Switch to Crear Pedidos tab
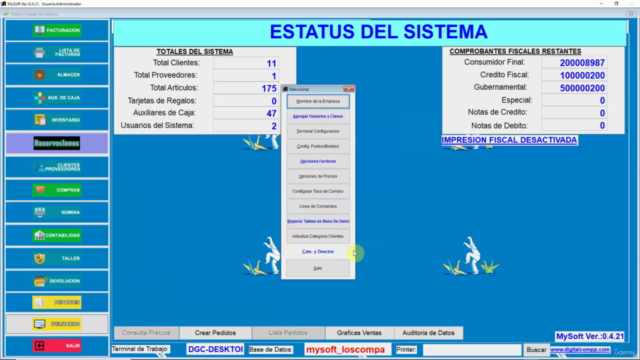This screenshot has height=360, width=640. pyautogui.click(x=215, y=333)
